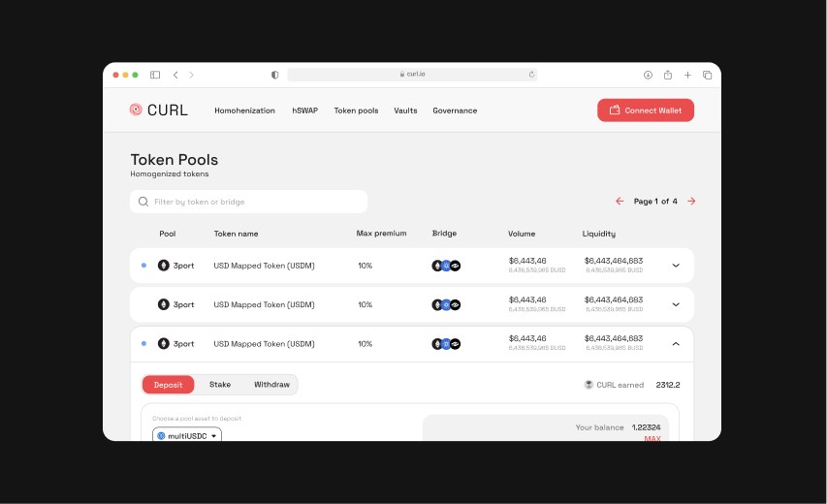Click the third row bridge icons

point(446,344)
